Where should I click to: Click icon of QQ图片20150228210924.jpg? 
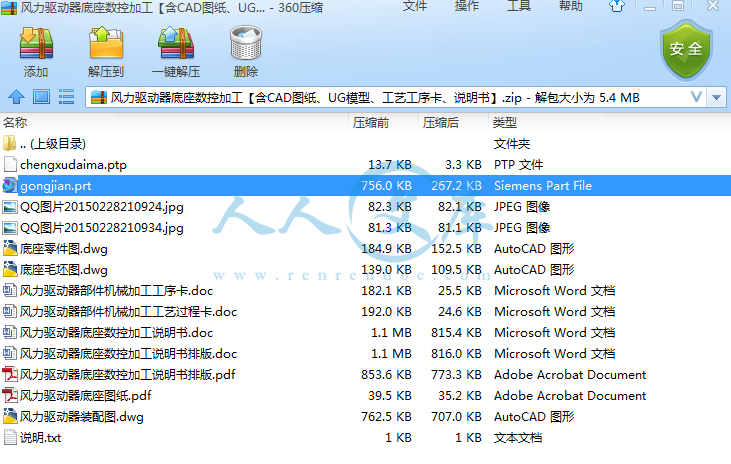pos(10,206)
